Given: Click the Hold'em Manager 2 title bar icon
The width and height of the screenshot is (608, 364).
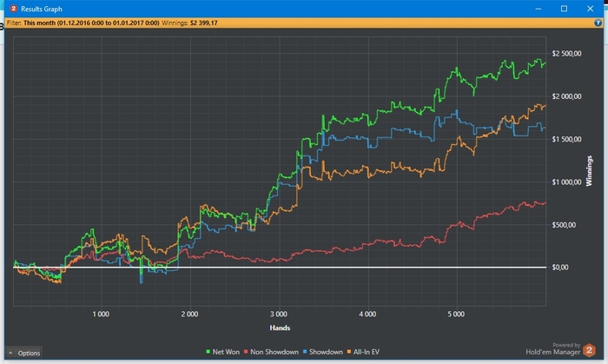Looking at the screenshot, I should 14,9.
